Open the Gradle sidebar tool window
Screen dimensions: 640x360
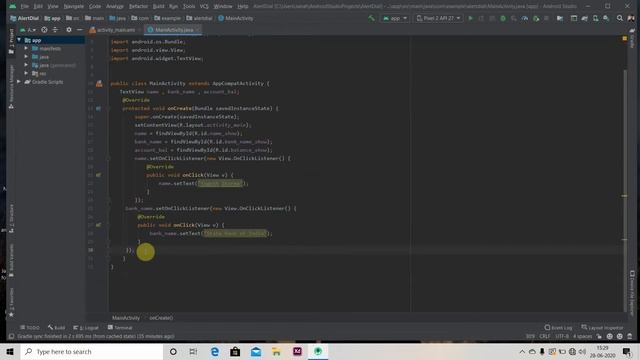(x=632, y=38)
